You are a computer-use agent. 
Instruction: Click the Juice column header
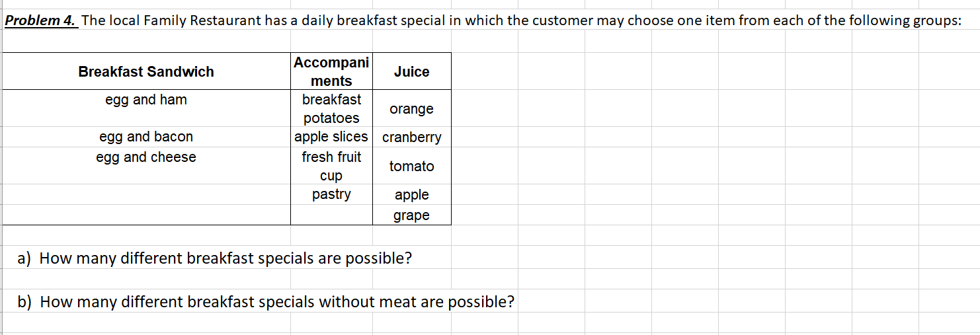point(411,72)
